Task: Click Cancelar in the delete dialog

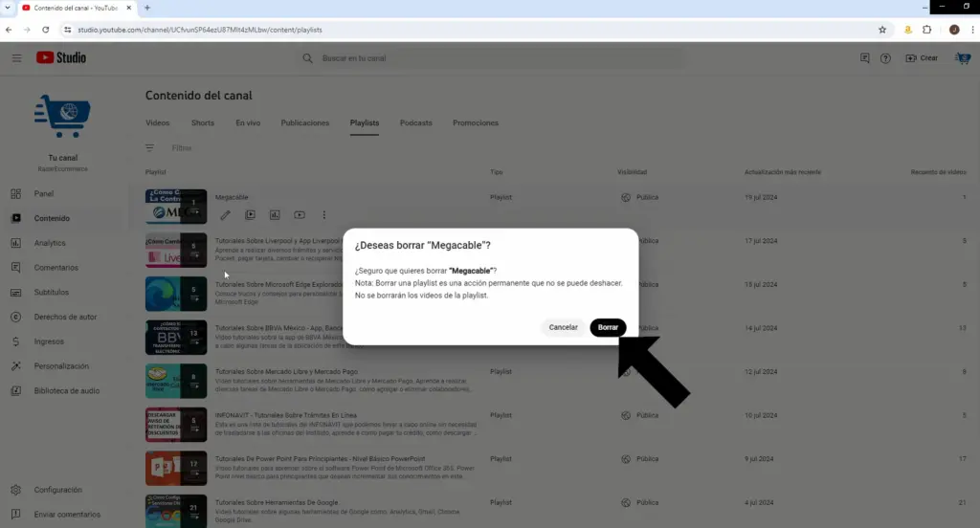Action: click(563, 327)
